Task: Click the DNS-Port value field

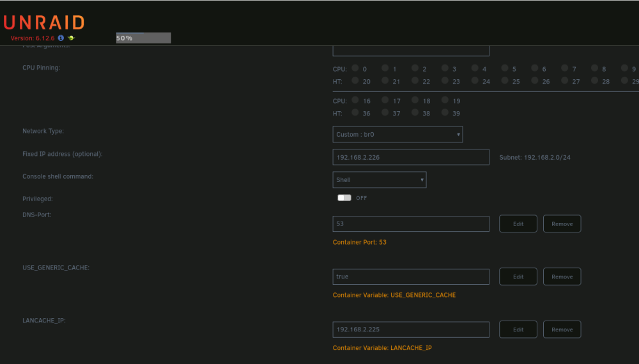Action: click(411, 224)
